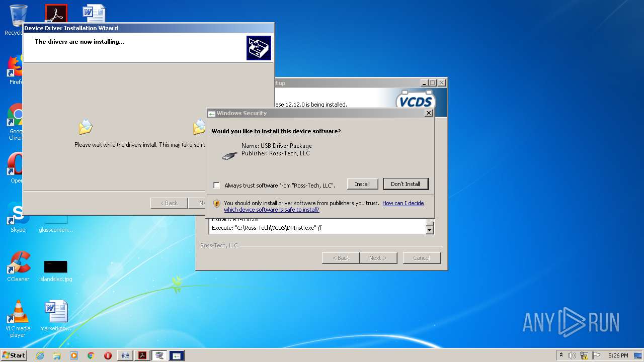Open the Word document icon at top of desktop

click(x=94, y=14)
